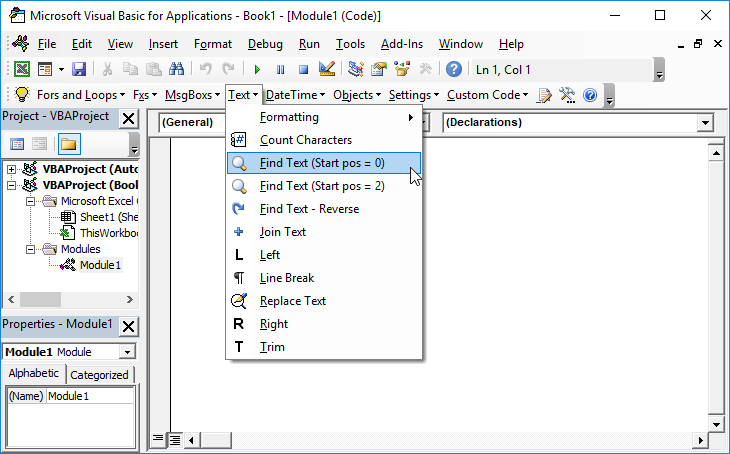Click the Save icon in the toolbar
This screenshot has width=730, height=454.
click(x=78, y=69)
